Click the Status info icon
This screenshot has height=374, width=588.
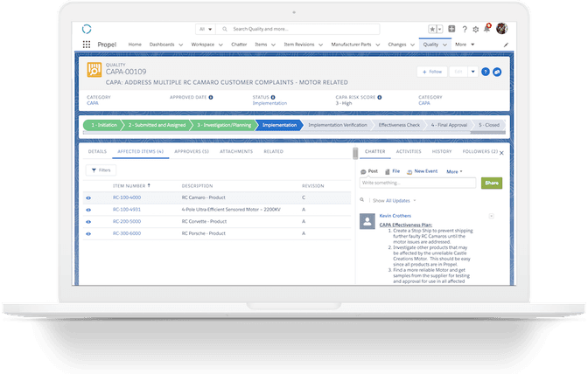tap(273, 97)
